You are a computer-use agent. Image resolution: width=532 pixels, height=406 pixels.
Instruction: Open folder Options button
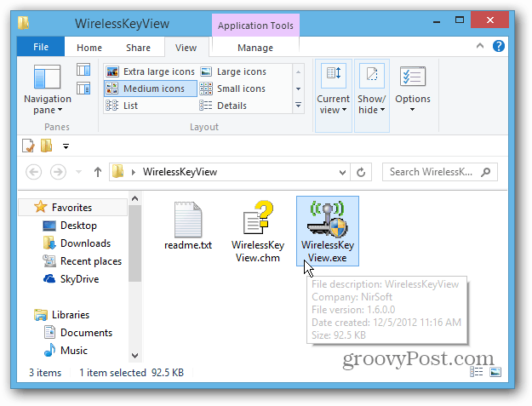point(413,89)
